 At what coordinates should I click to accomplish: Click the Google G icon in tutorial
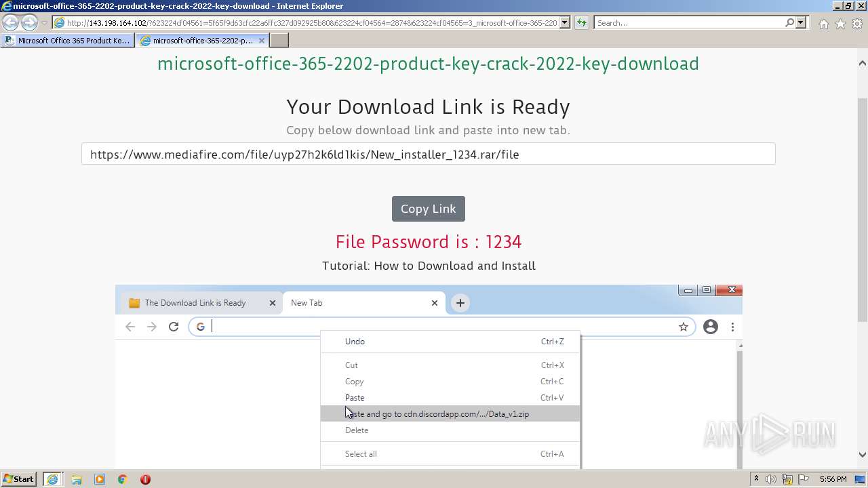tap(200, 327)
